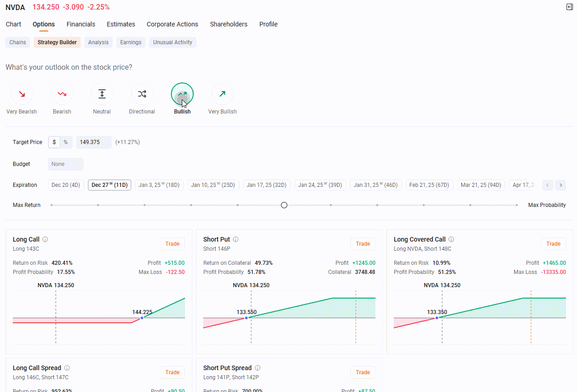The image size is (577, 392).
Task: Collapse the panel using top-right sidebar icon
Action: tap(569, 7)
